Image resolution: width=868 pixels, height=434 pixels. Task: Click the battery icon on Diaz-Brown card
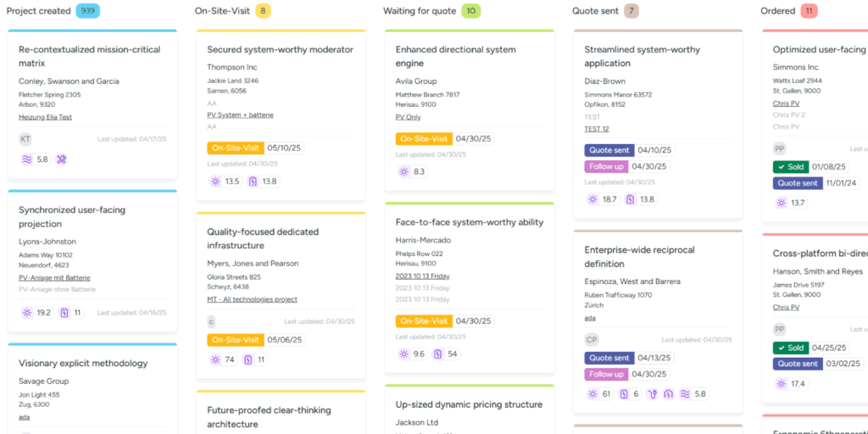630,199
